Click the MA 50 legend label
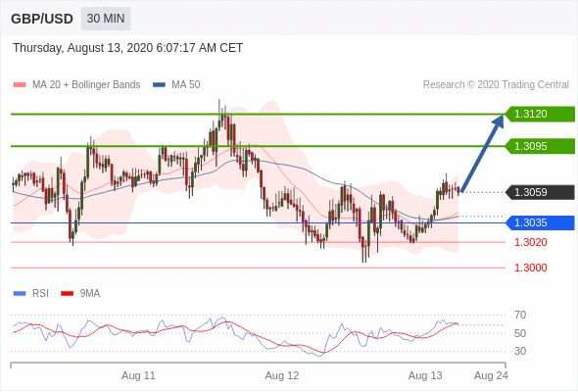Screen dimensions: 578x392 [x=186, y=84]
